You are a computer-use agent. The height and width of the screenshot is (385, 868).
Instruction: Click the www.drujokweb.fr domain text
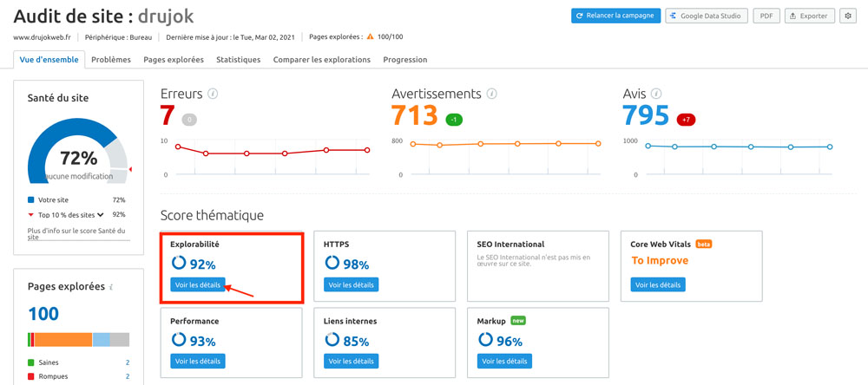tap(42, 37)
